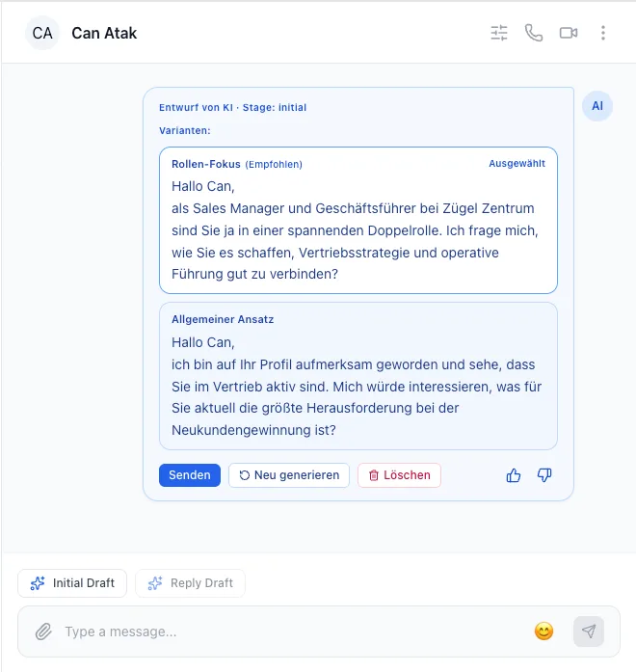The height and width of the screenshot is (672, 636).
Task: Select the Rollen-Fokus variant card
Action: 358,220
